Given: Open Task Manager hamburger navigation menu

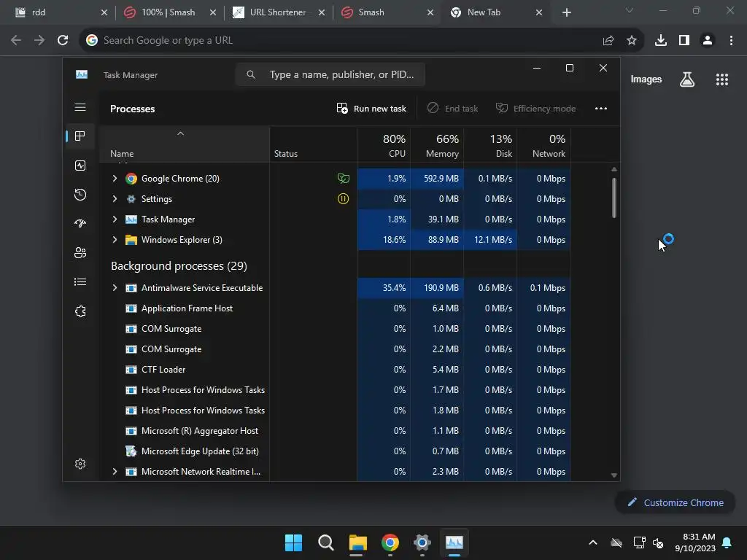Looking at the screenshot, I should pyautogui.click(x=80, y=108).
